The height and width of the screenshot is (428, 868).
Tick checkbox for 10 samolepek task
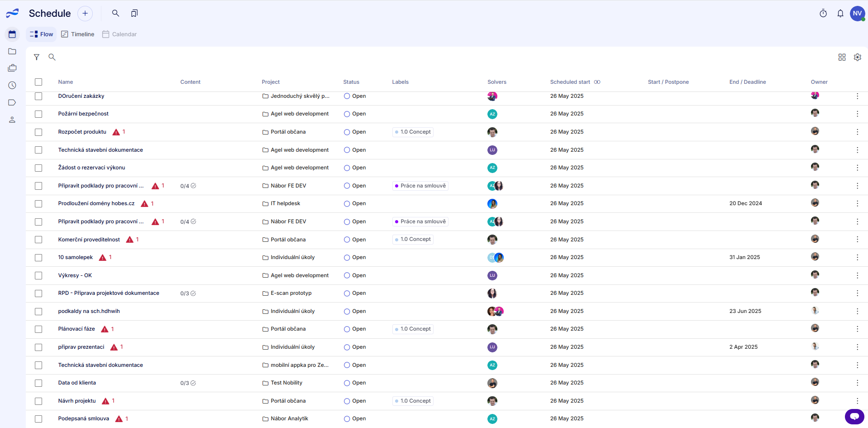point(38,258)
